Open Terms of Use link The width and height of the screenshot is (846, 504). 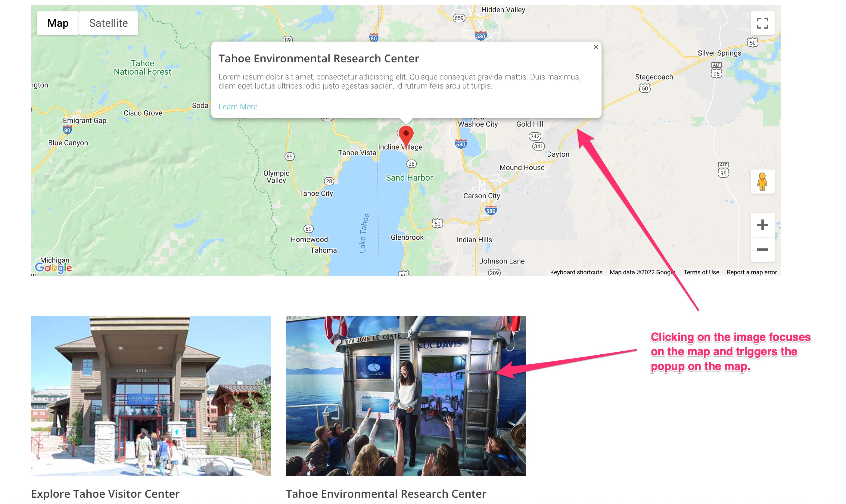tap(701, 272)
